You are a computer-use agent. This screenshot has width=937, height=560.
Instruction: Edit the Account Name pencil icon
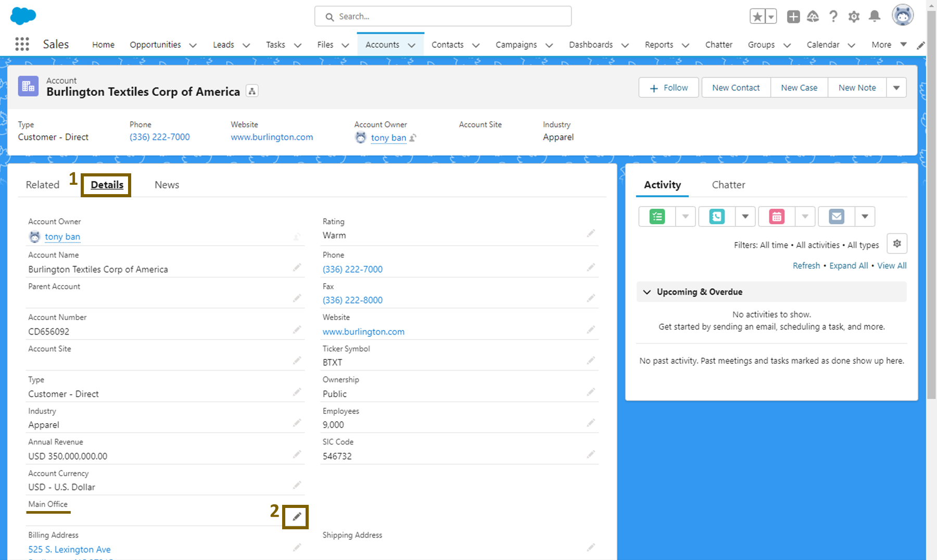point(297,268)
